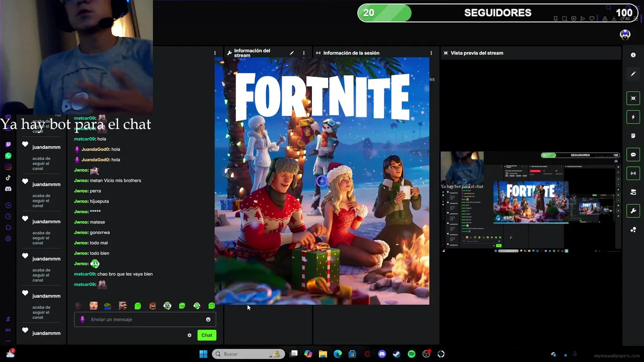The width and height of the screenshot is (644, 362).
Task: Select the Información del stream panel header
Action: point(252,53)
